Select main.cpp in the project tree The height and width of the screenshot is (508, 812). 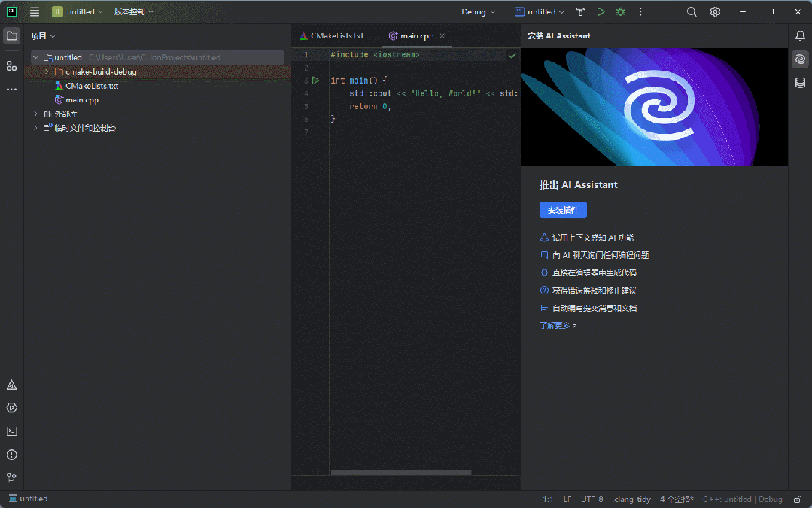click(x=77, y=99)
